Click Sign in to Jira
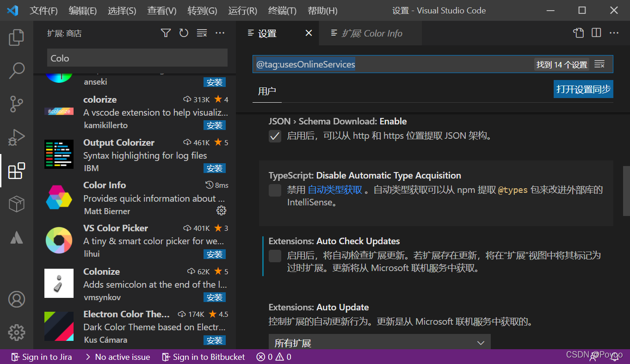The width and height of the screenshot is (630, 364). (x=42, y=357)
